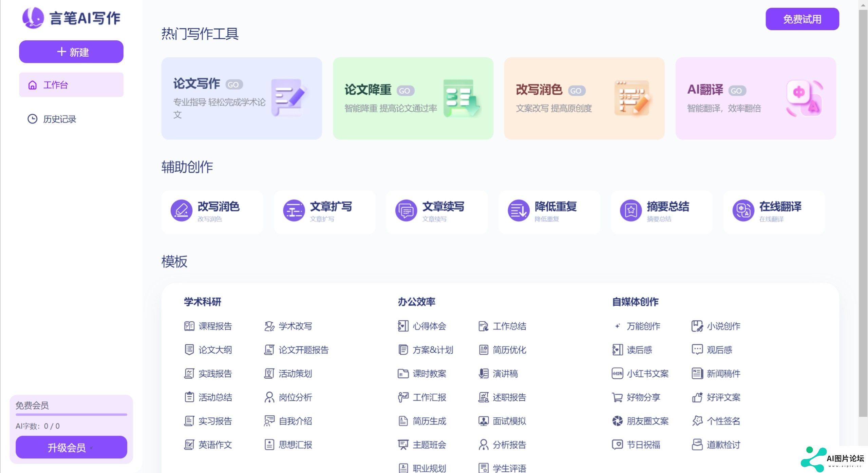The image size is (868, 473).
Task: Open 历史记录 in the sidebar
Action: click(x=52, y=119)
